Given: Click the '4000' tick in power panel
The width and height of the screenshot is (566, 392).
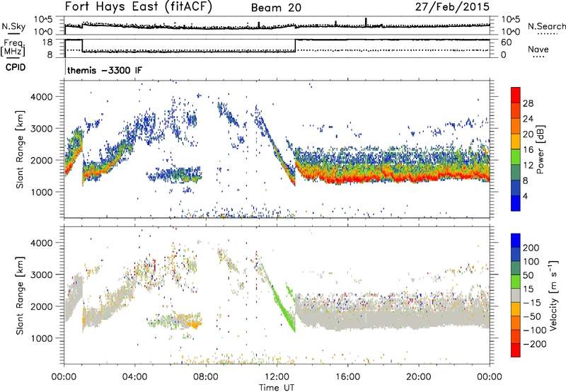Looking at the screenshot, I should click(41, 97).
